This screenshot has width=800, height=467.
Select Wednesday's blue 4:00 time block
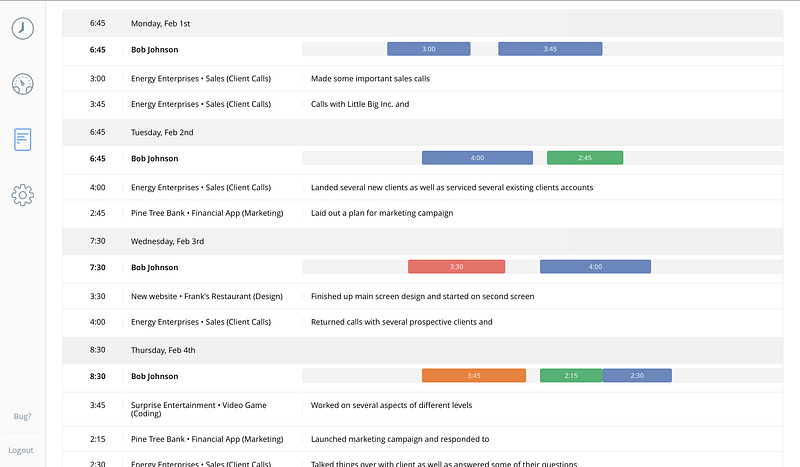click(595, 266)
